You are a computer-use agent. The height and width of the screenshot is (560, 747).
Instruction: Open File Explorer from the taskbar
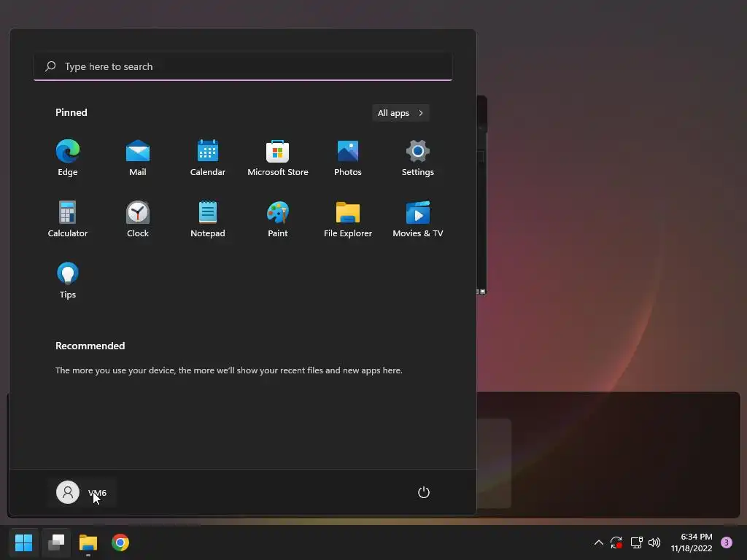pyautogui.click(x=88, y=542)
